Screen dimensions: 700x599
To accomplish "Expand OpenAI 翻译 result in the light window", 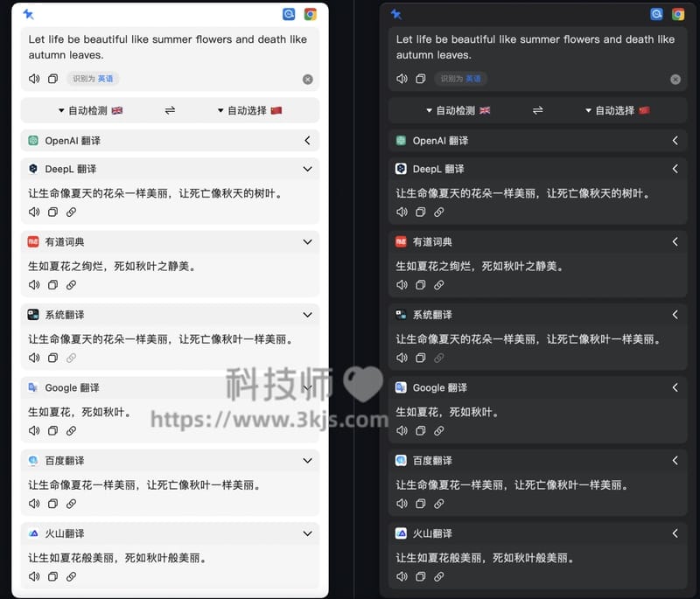I will point(308,141).
